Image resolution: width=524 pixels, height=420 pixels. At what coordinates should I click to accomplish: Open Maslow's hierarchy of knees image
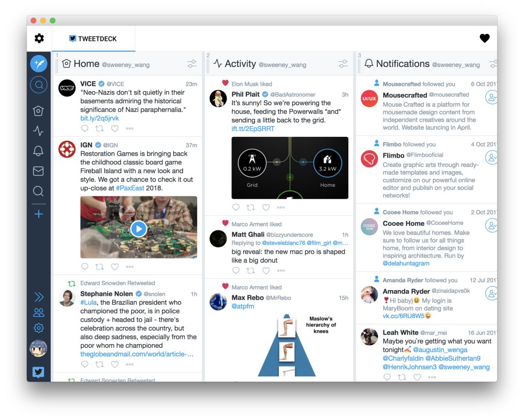click(290, 346)
